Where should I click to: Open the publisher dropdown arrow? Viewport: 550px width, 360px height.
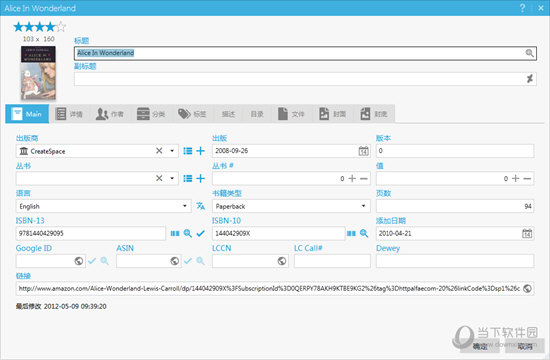click(172, 151)
